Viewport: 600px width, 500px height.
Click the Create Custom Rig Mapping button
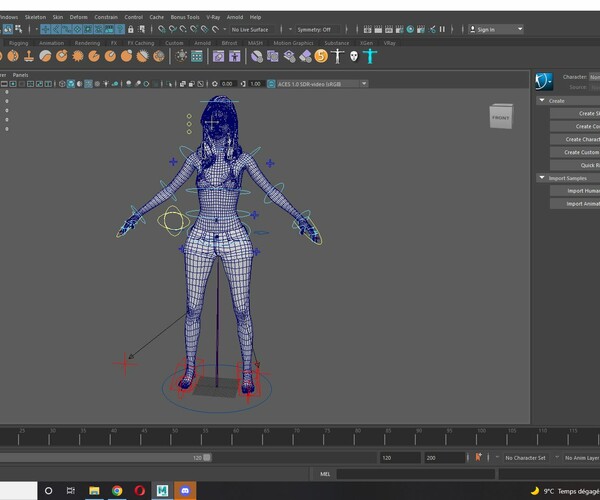(x=575, y=152)
